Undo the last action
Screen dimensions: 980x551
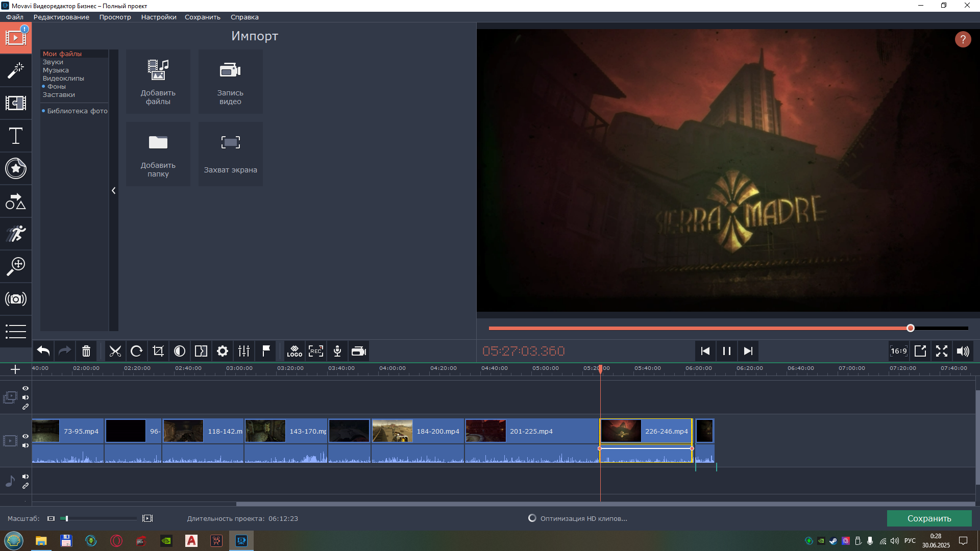(43, 351)
